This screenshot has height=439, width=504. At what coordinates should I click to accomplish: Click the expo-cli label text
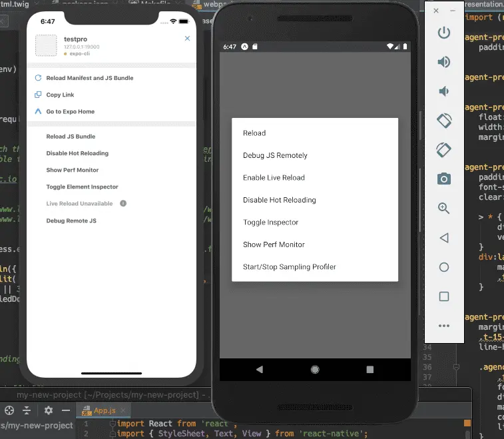click(80, 54)
